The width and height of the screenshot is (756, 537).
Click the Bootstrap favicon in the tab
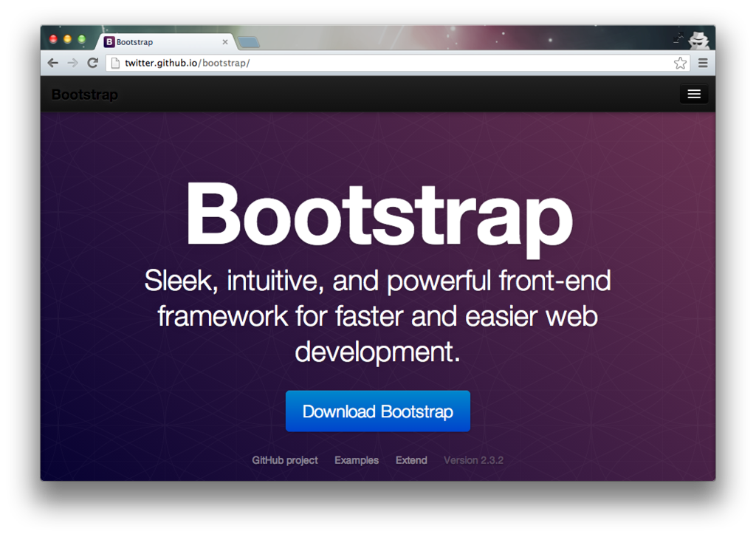pos(109,42)
